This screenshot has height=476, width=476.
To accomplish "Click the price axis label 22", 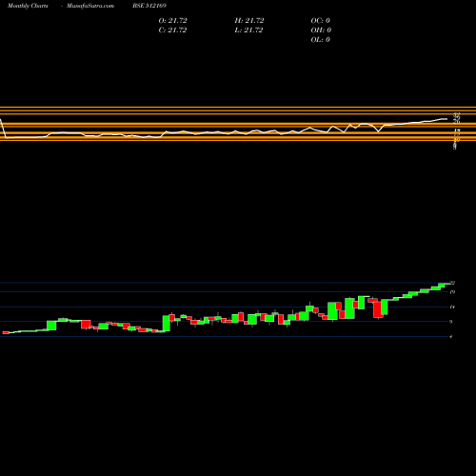I will [453, 283].
